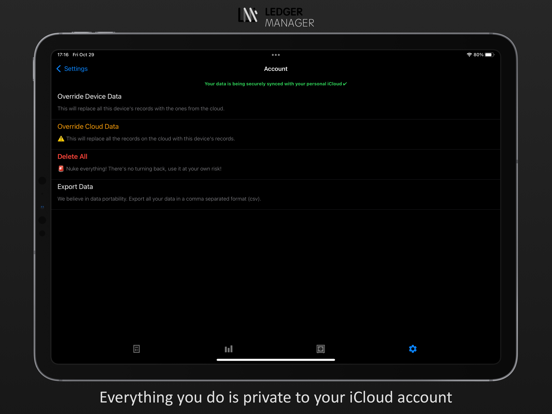The width and height of the screenshot is (552, 414).
Task: Click the battery indicator icon
Action: point(489,55)
